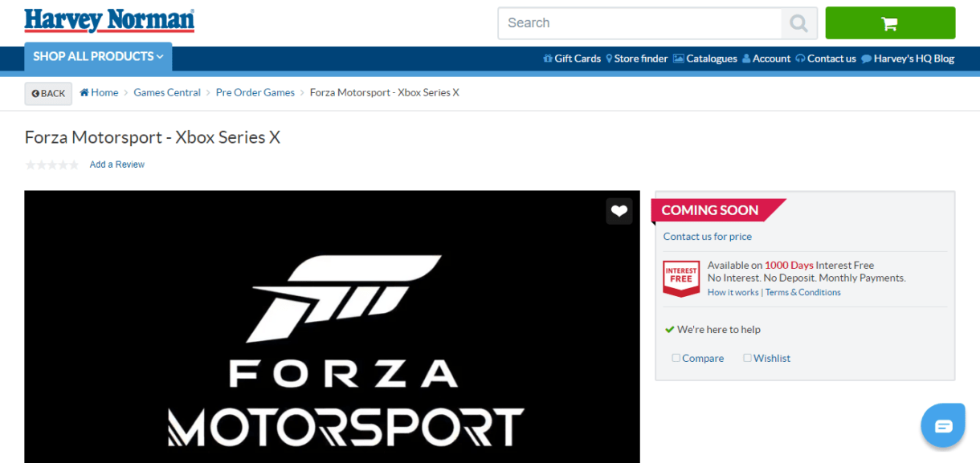This screenshot has height=463, width=980.
Task: Click Contact us for price link
Action: (x=708, y=237)
